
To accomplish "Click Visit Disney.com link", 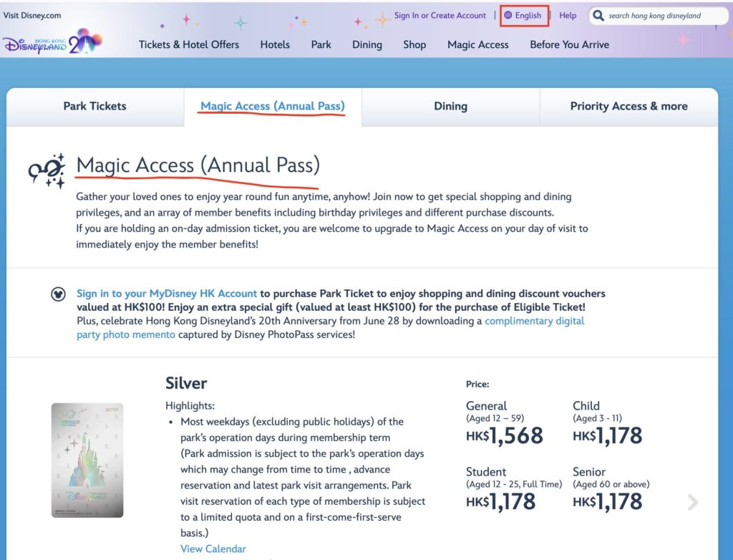I will pyautogui.click(x=31, y=15).
